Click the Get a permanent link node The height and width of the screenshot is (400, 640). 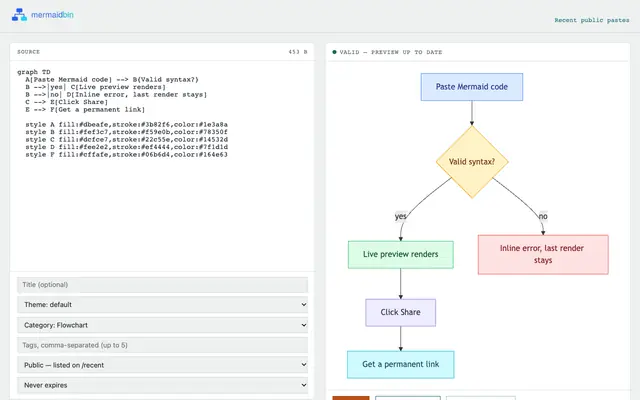(400, 364)
